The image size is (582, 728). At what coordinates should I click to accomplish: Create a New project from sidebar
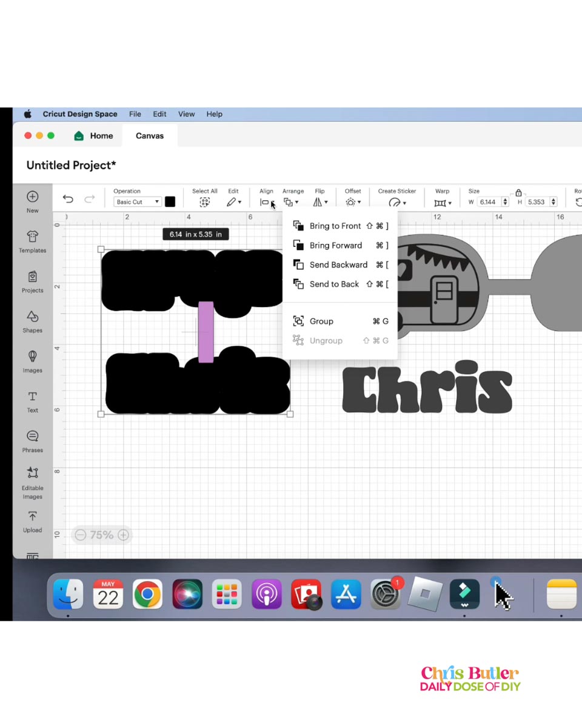pyautogui.click(x=33, y=201)
